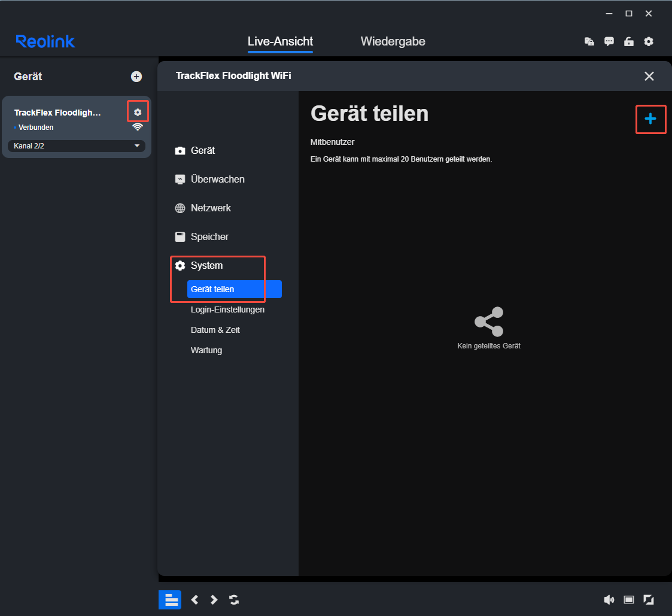Viewport: 672px width, 616px height.
Task: Click the monitor icon beside Überwachen
Action: click(180, 180)
